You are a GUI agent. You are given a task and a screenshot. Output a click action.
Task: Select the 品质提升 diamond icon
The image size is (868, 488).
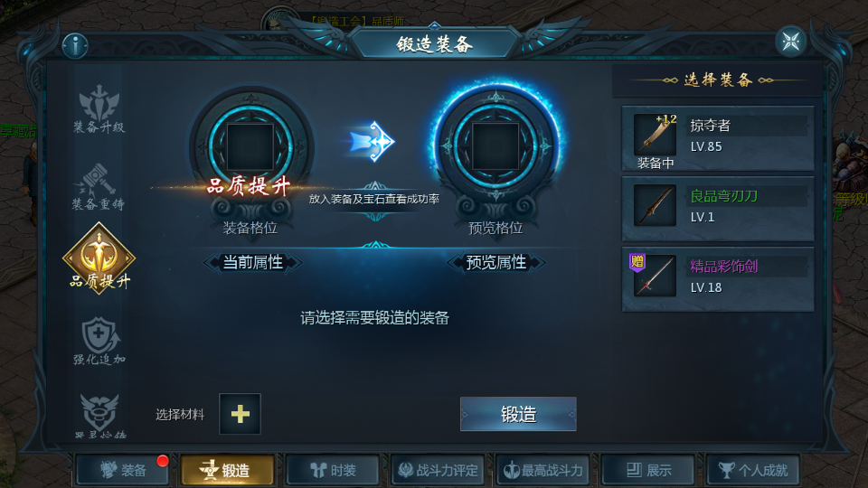99,258
